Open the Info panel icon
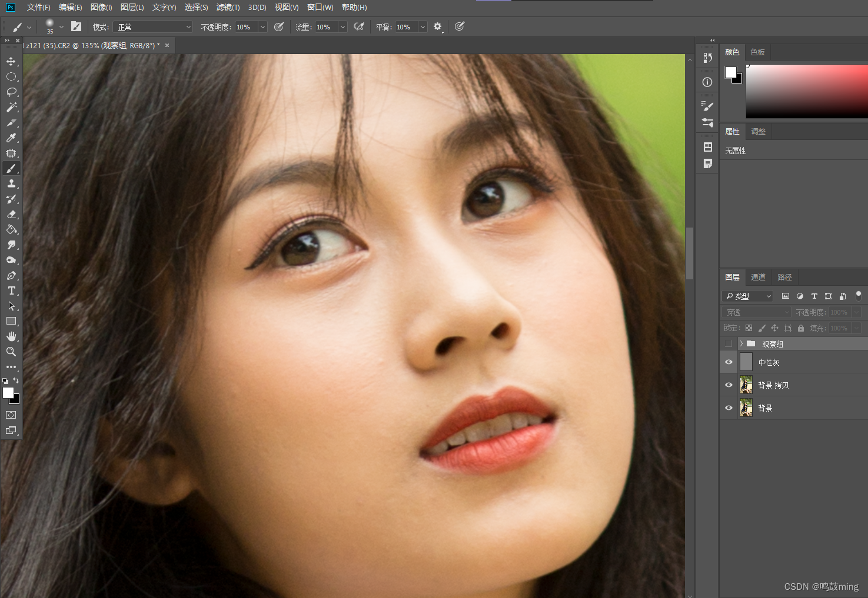The width and height of the screenshot is (868, 598). [707, 82]
